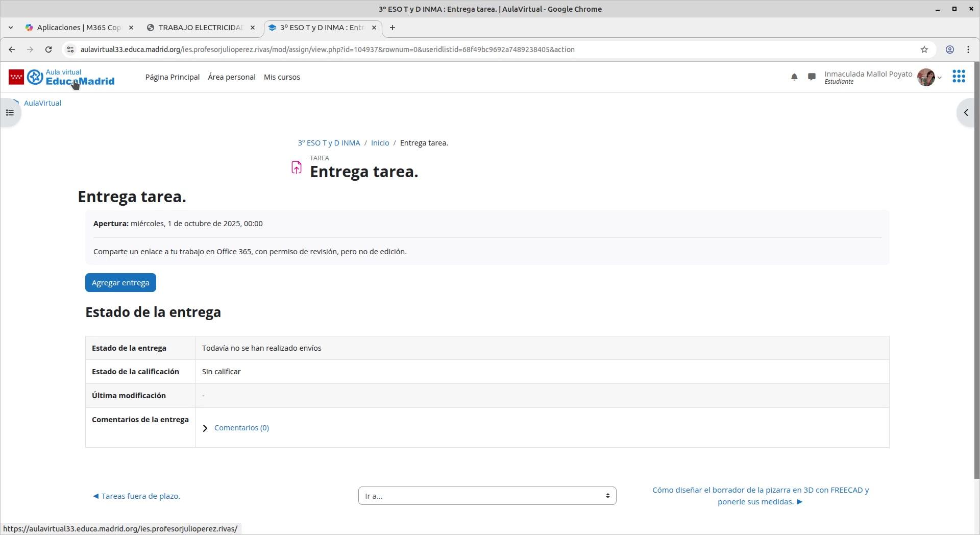This screenshot has height=535, width=980.
Task: Open the user menu next to avatar
Action: pyautogui.click(x=939, y=78)
